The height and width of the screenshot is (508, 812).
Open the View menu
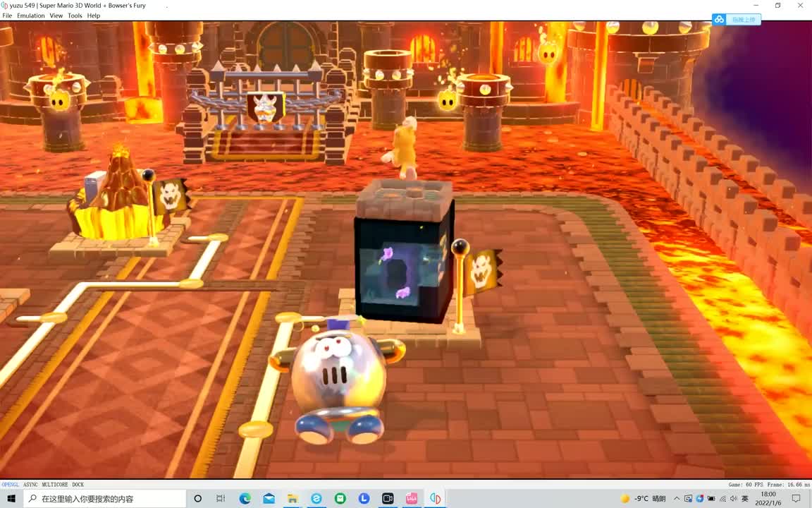tap(56, 16)
